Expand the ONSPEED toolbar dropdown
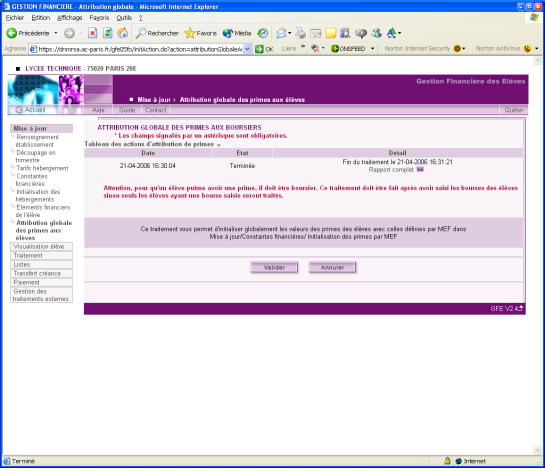This screenshot has width=545, height=468. coord(372,49)
